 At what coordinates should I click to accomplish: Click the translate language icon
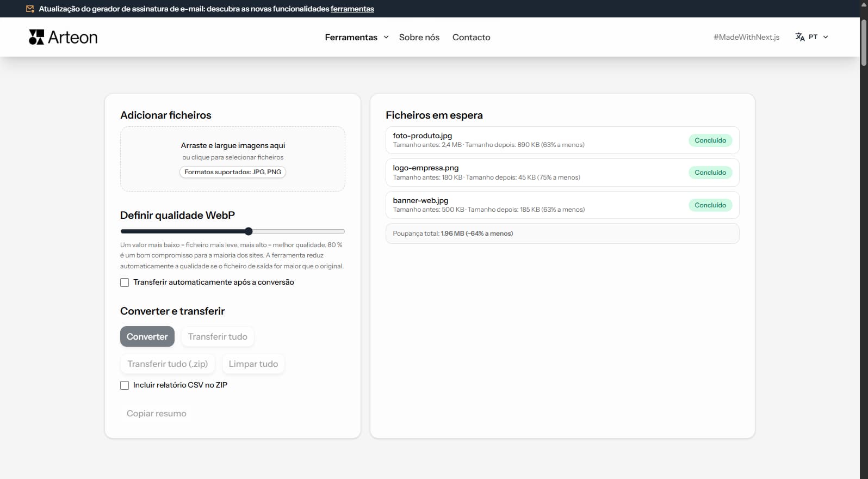[799, 37]
